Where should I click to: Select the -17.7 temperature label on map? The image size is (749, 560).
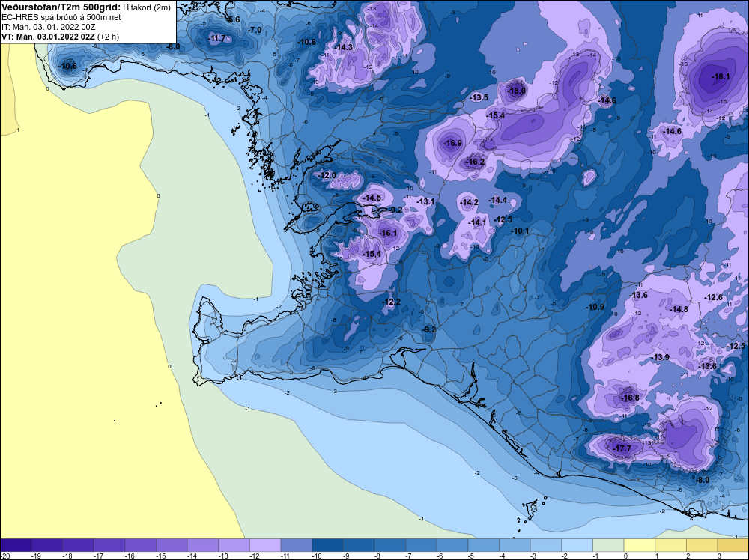coord(622,448)
